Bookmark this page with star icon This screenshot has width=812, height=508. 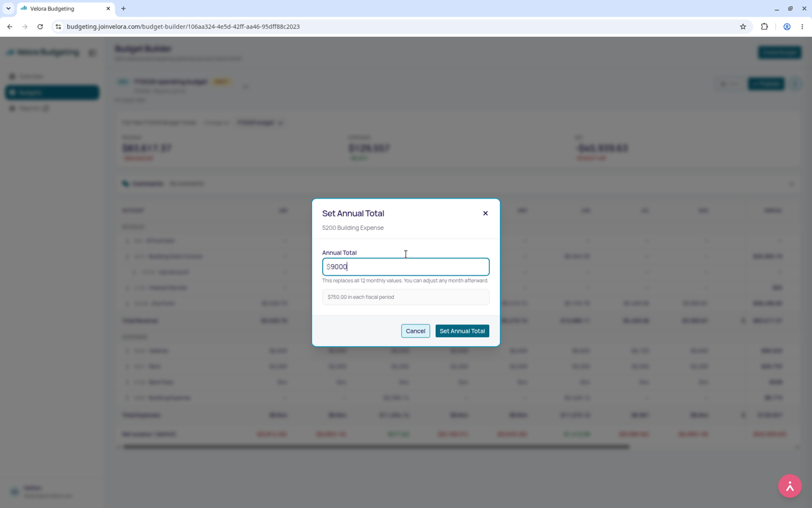pyautogui.click(x=743, y=27)
